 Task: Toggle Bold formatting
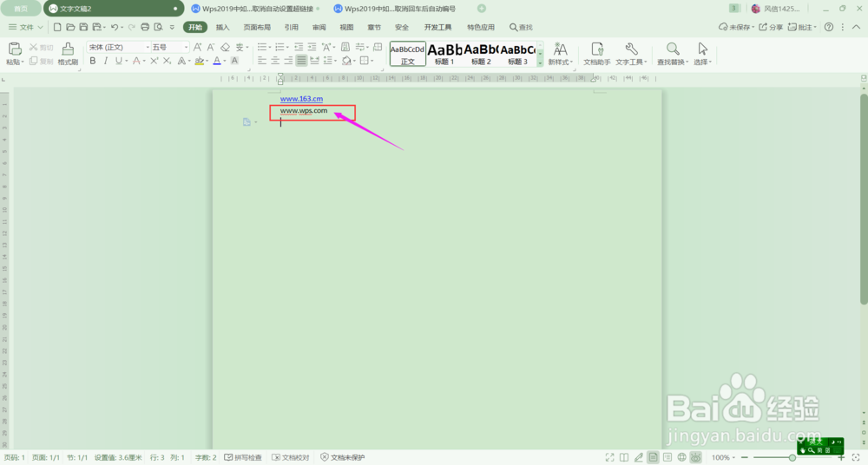pyautogui.click(x=93, y=61)
